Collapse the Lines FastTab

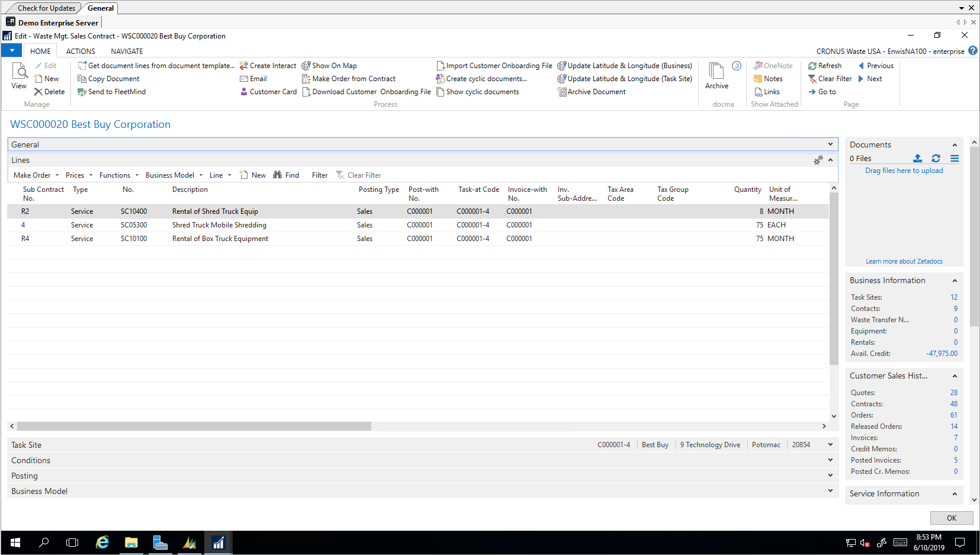[830, 160]
